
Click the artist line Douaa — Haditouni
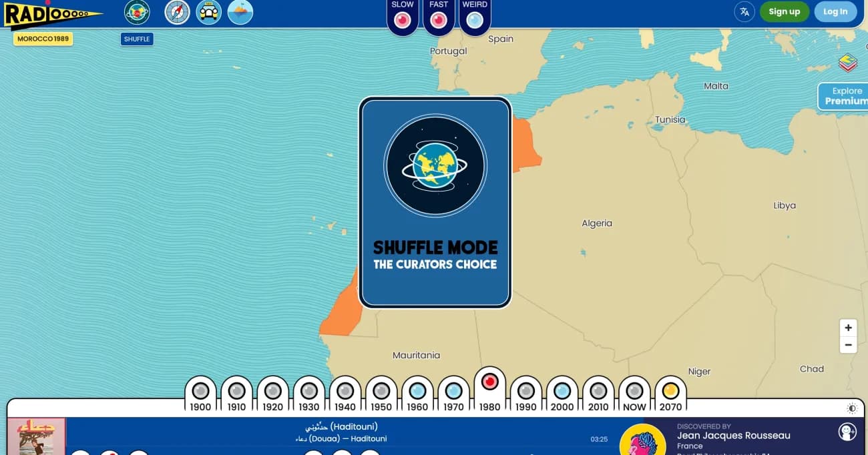(341, 439)
